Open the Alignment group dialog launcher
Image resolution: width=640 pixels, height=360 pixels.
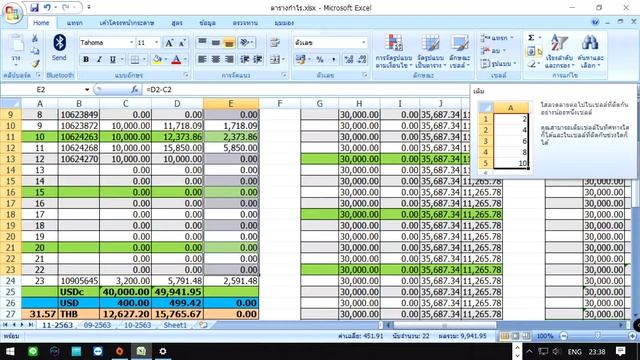284,75
